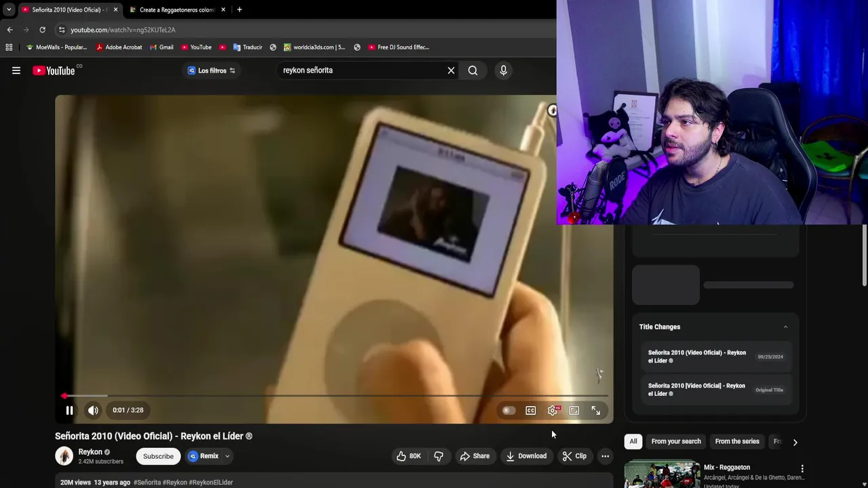Open Gmail bookmark

coord(161,47)
